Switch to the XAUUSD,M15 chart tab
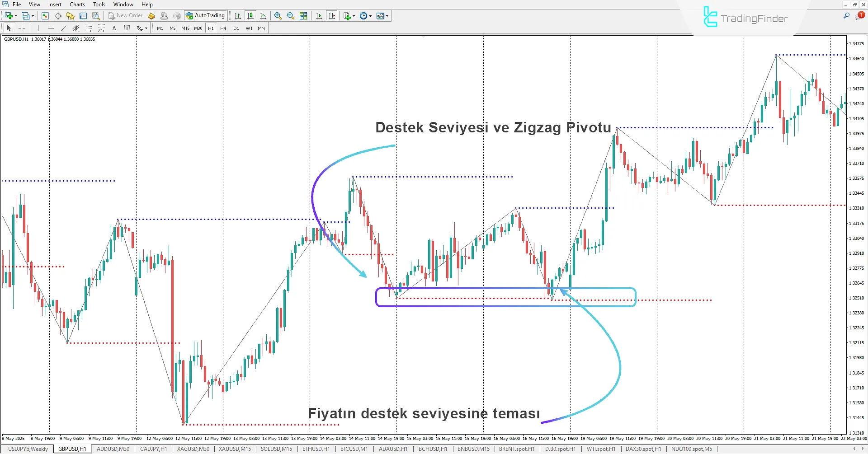 tap(235, 449)
